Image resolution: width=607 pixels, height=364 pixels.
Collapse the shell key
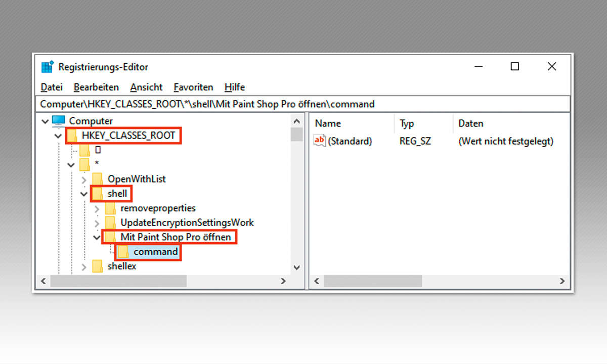(x=84, y=194)
